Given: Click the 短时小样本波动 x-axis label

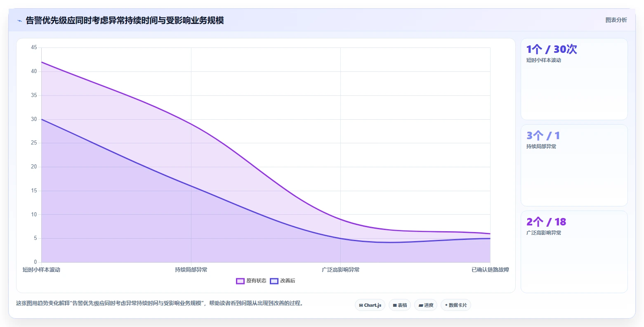Looking at the screenshot, I should (41, 270).
